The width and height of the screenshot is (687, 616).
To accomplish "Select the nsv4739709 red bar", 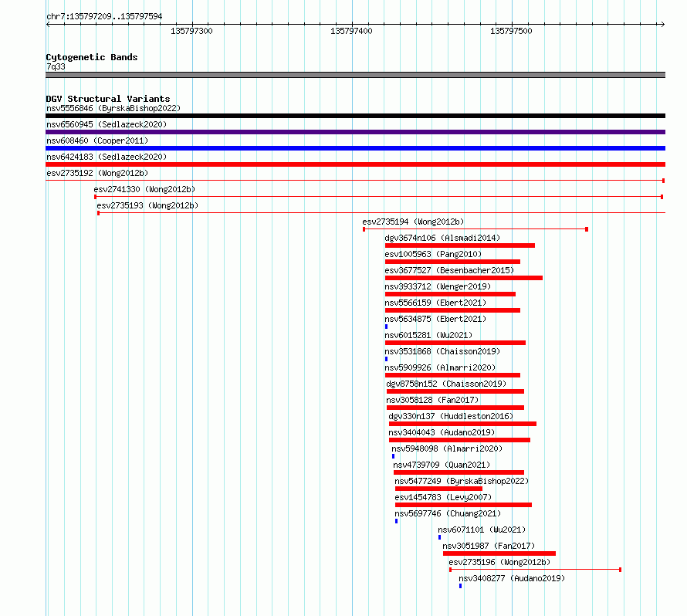I will 459,472.
